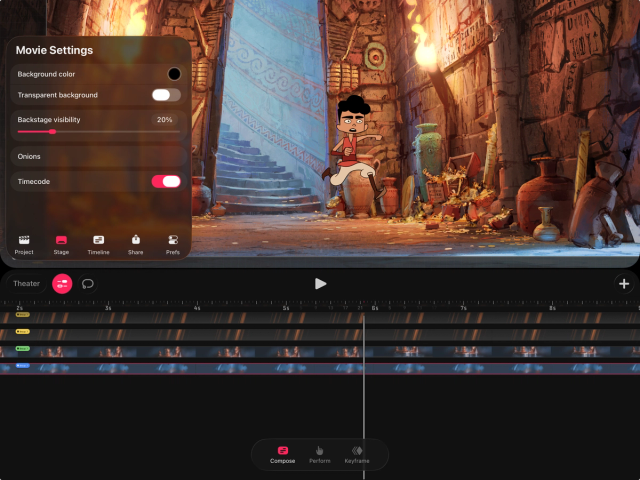Select the first orange-streak timeline track

[320, 318]
